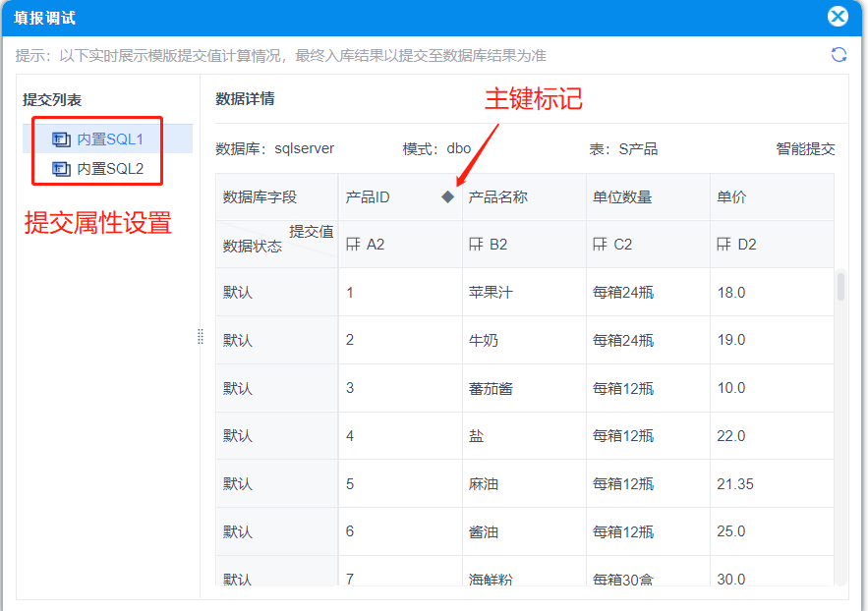The height and width of the screenshot is (611, 868).
Task: Click the 内置SQL2 table icon
Action: pyautogui.click(x=61, y=169)
